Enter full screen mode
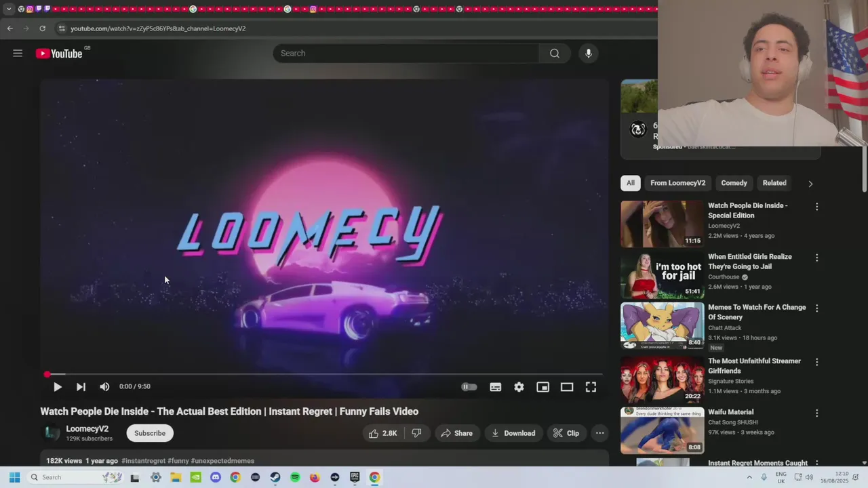 coord(591,386)
